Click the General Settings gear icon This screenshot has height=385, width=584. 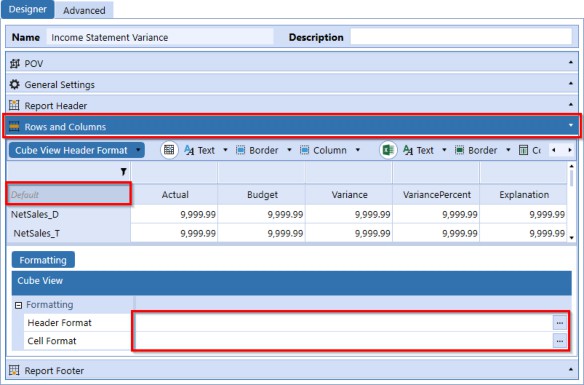14,85
